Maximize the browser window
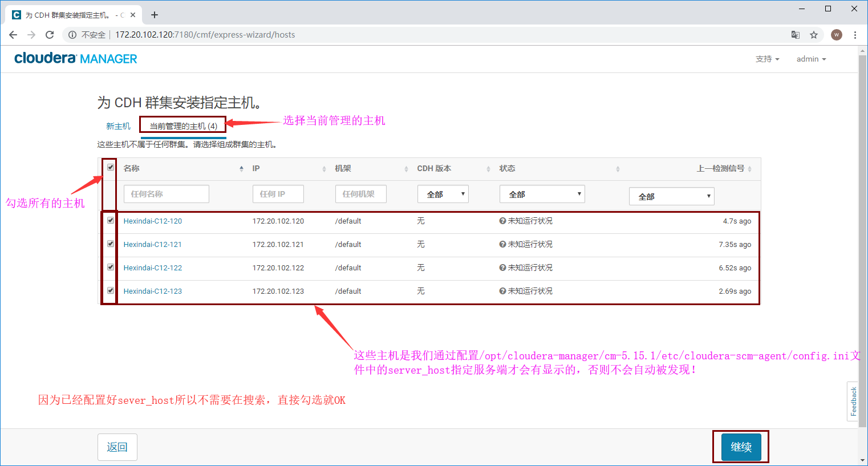The height and width of the screenshot is (466, 868). point(828,9)
